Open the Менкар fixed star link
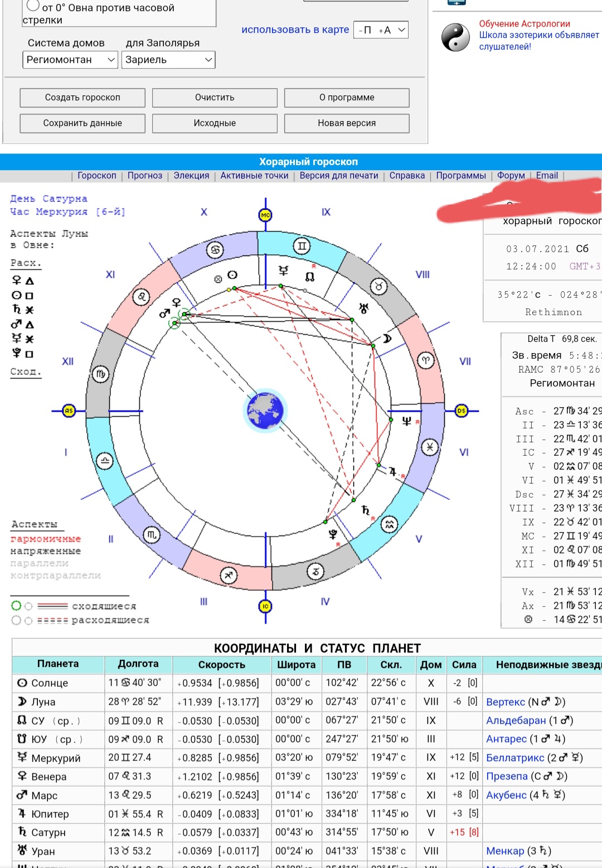Image resolution: width=602 pixels, height=868 pixels. pos(505,851)
